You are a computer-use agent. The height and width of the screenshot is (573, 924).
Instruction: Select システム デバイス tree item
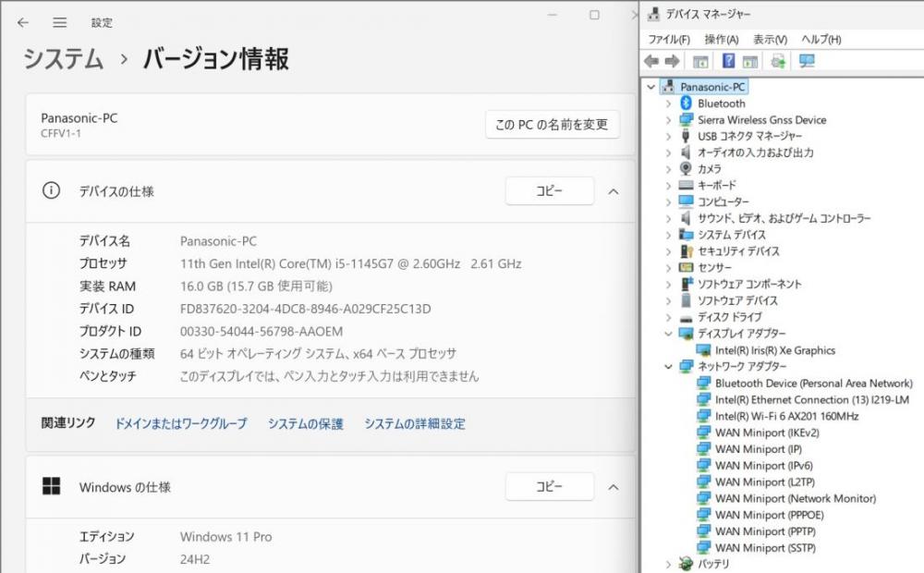pos(731,235)
